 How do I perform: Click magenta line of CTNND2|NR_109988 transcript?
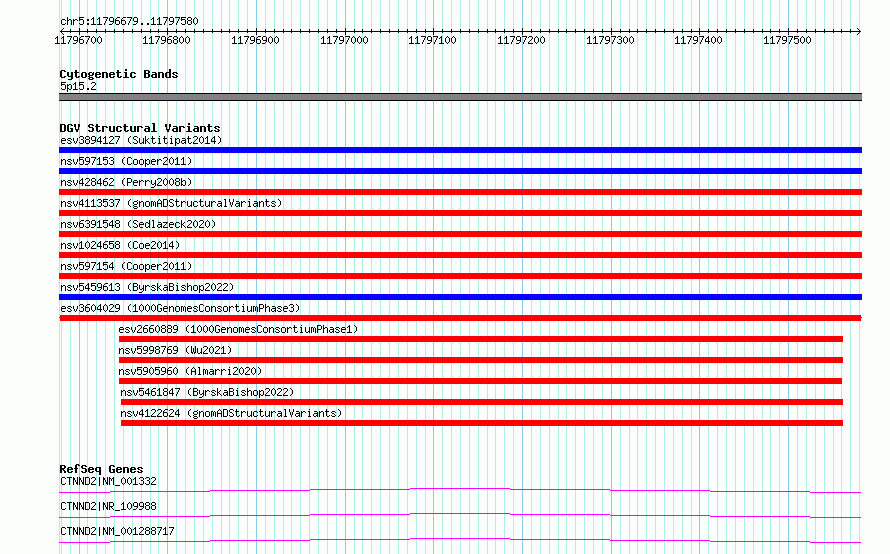[460, 515]
